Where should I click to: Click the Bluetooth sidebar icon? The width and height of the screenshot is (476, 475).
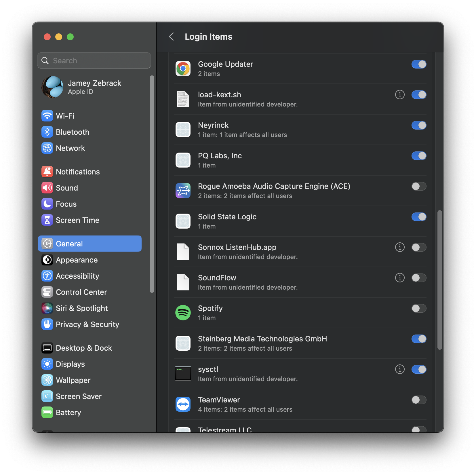point(47,132)
